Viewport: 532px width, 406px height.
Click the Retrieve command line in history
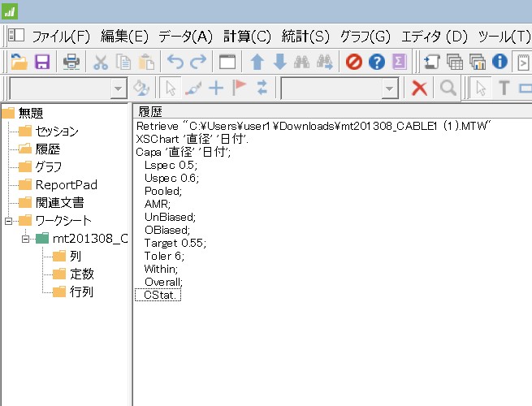(314, 126)
